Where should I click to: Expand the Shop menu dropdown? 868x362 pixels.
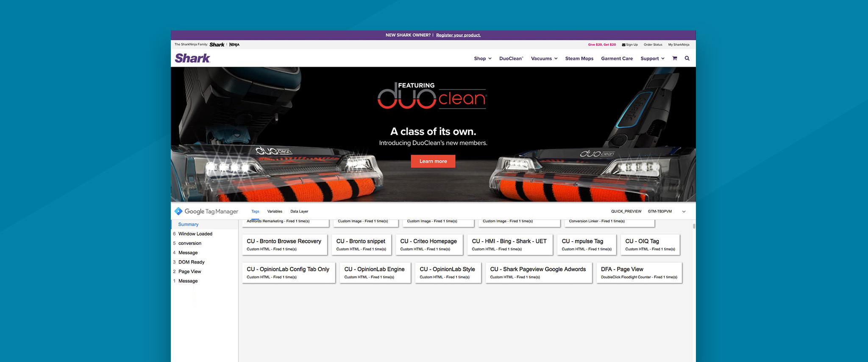tap(483, 59)
